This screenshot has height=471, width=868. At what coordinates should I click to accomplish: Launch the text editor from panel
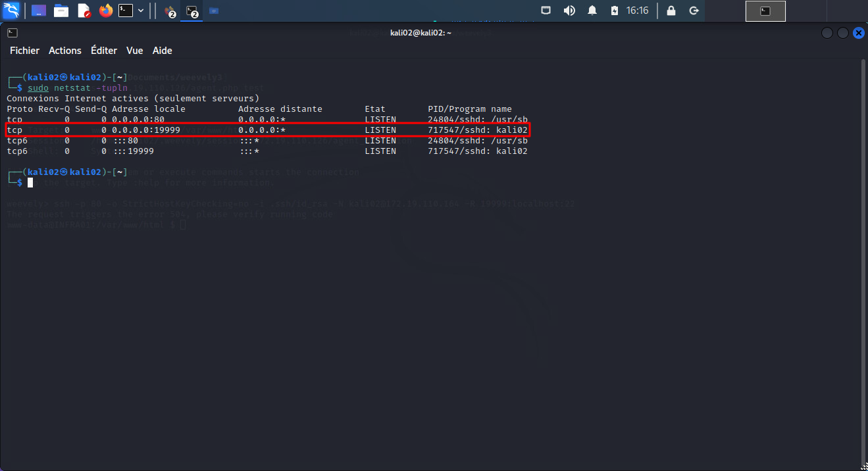(84, 11)
